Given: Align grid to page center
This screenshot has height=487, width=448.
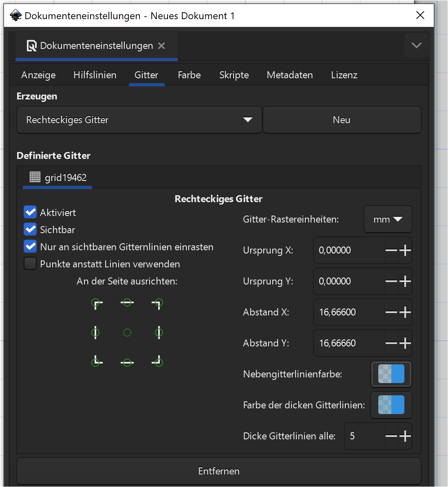Looking at the screenshot, I should [127, 333].
